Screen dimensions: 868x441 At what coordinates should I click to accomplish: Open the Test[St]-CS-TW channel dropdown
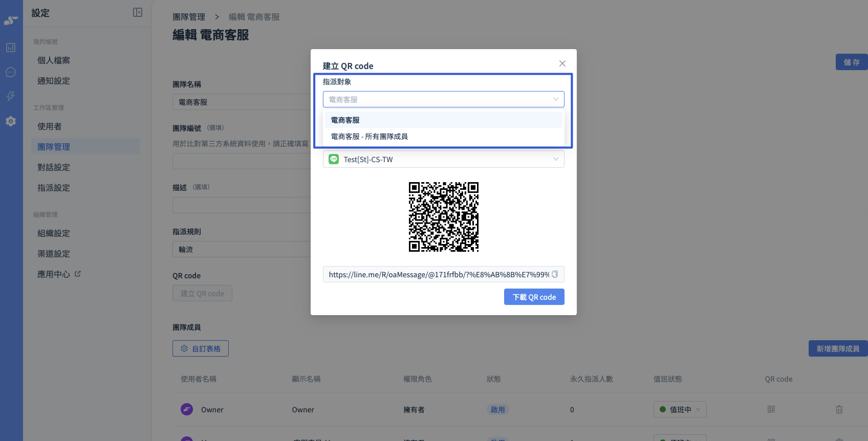coord(444,159)
